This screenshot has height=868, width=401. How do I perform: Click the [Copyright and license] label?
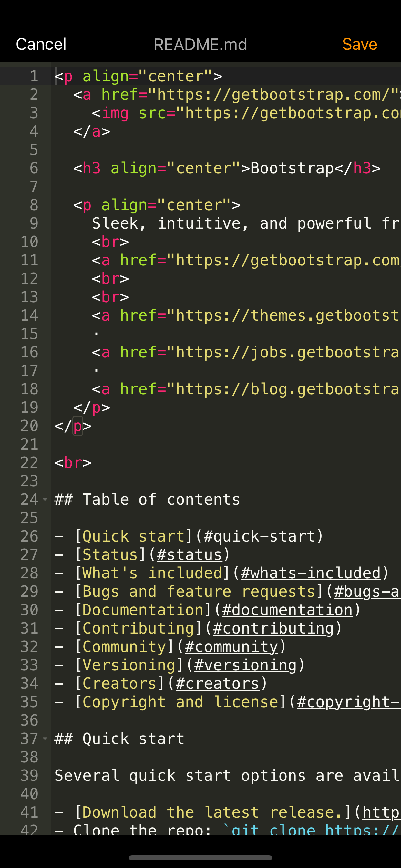pos(180,702)
